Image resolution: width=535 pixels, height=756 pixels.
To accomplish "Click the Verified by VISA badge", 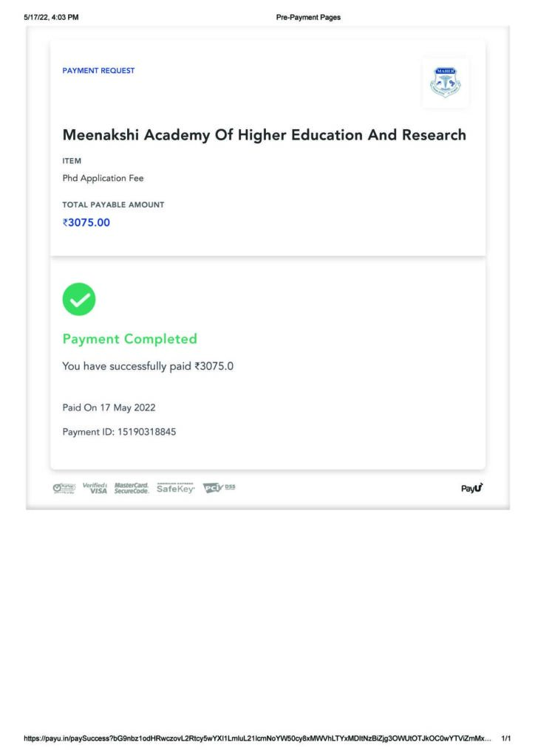I will pos(95,488).
